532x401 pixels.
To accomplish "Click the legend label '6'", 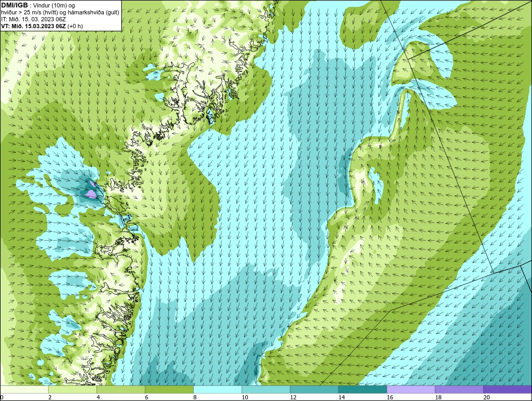I will [147, 397].
